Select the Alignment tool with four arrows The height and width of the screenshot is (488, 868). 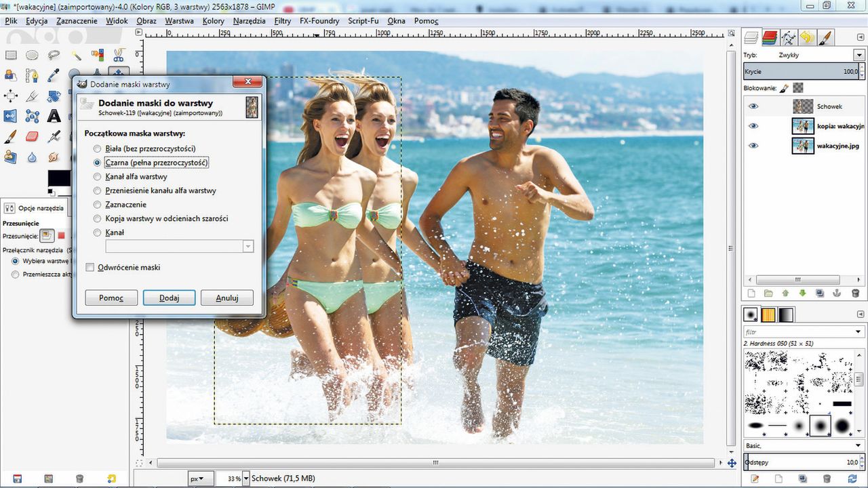(10, 96)
